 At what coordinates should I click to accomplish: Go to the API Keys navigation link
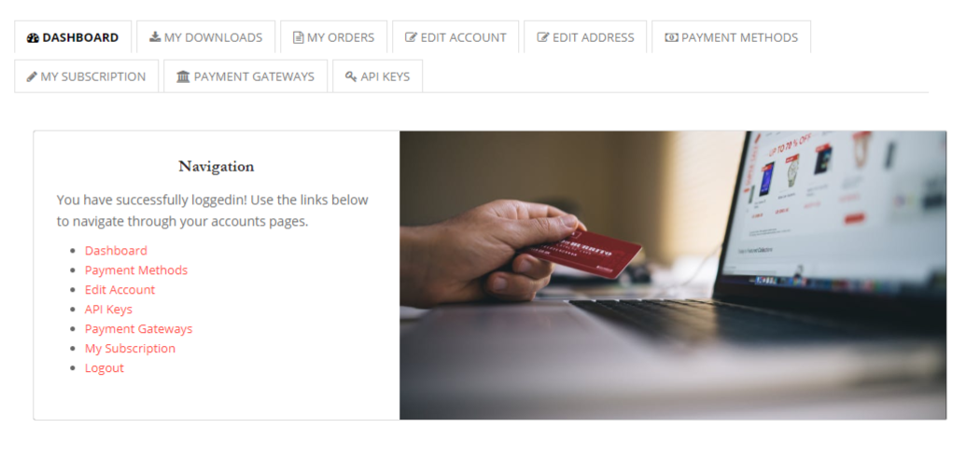tap(109, 310)
